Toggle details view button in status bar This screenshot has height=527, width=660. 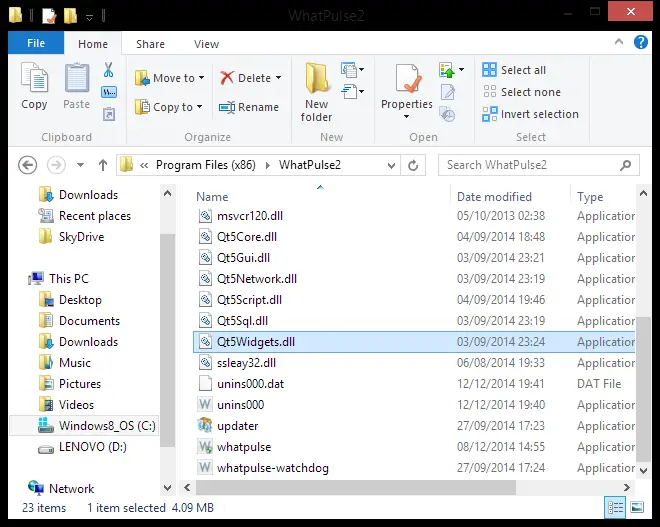pyautogui.click(x=615, y=507)
